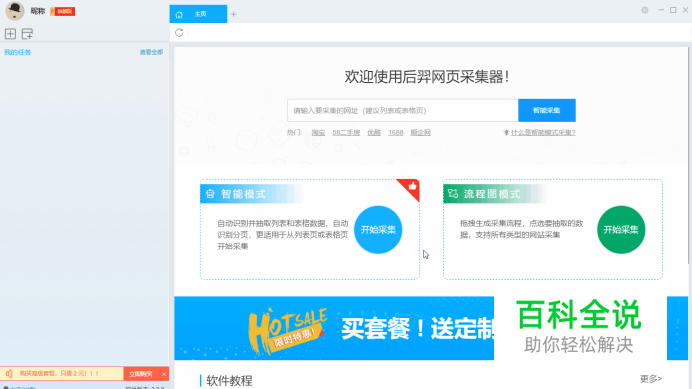Click the welcome heading 欢迎使用后羿网页采集器
The width and height of the screenshot is (692, 389).
coord(427,77)
